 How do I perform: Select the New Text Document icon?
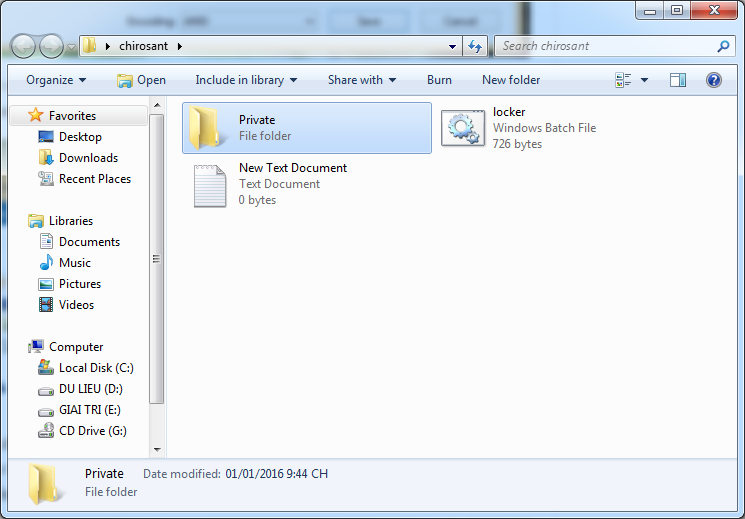click(x=209, y=184)
